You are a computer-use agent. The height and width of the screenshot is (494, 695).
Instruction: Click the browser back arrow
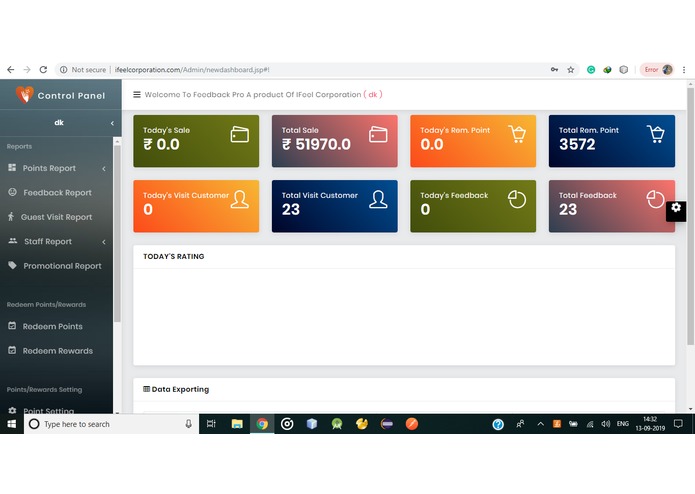click(x=11, y=70)
